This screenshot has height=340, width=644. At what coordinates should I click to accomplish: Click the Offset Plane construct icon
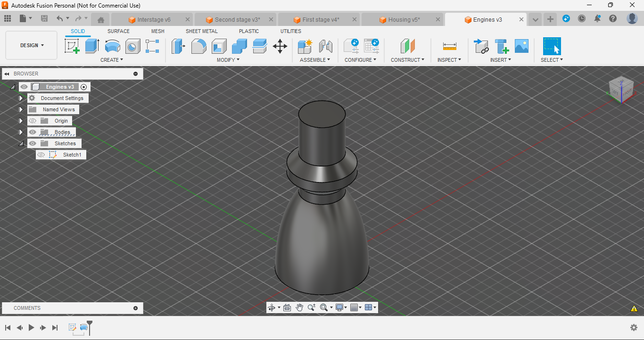(407, 46)
